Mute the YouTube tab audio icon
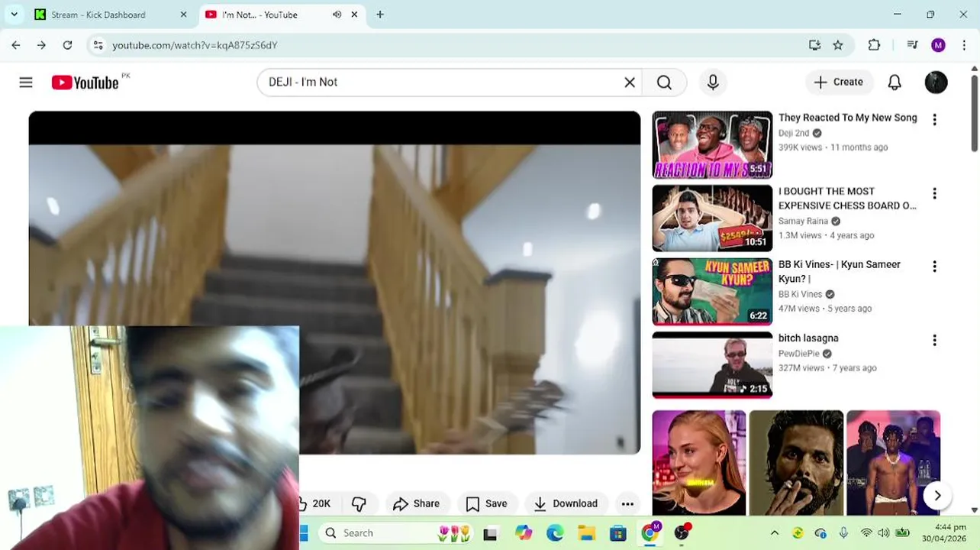The width and height of the screenshot is (980, 550). tap(337, 15)
